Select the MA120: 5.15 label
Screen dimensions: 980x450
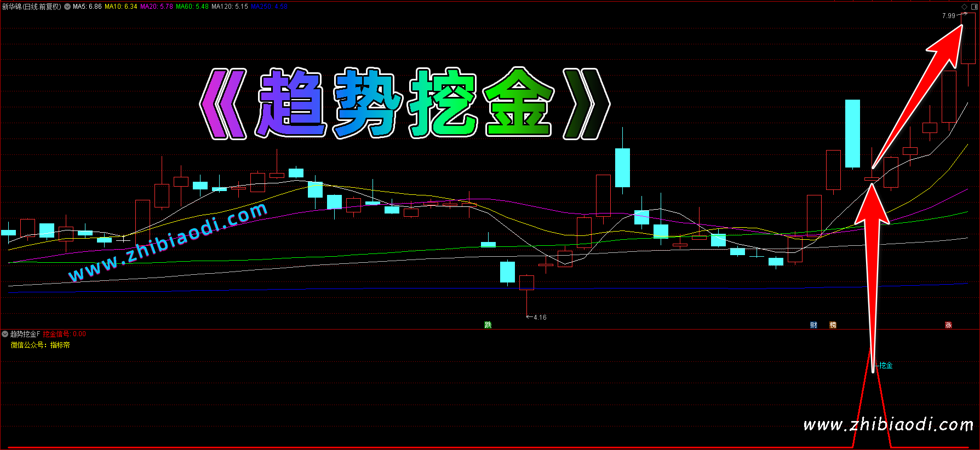pyautogui.click(x=230, y=7)
